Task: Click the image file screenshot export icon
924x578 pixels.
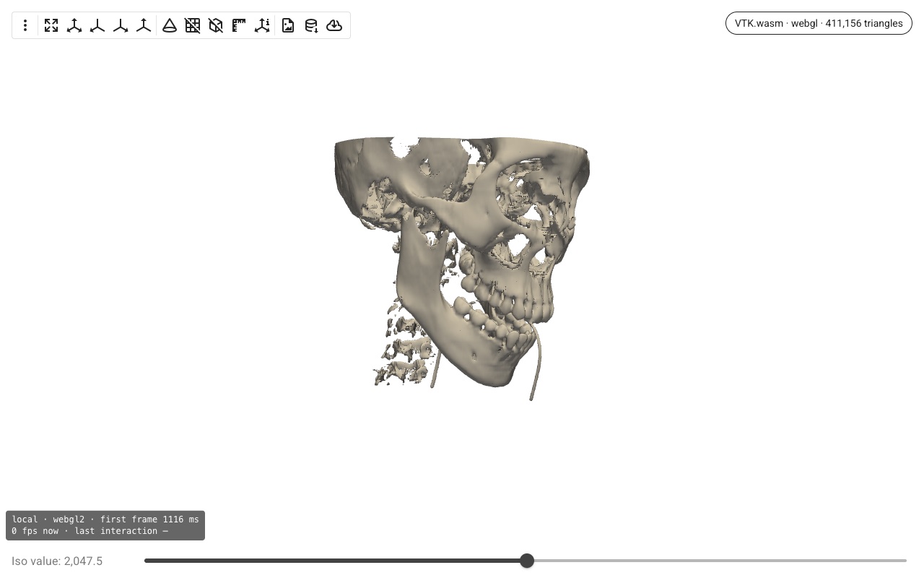Action: (288, 25)
